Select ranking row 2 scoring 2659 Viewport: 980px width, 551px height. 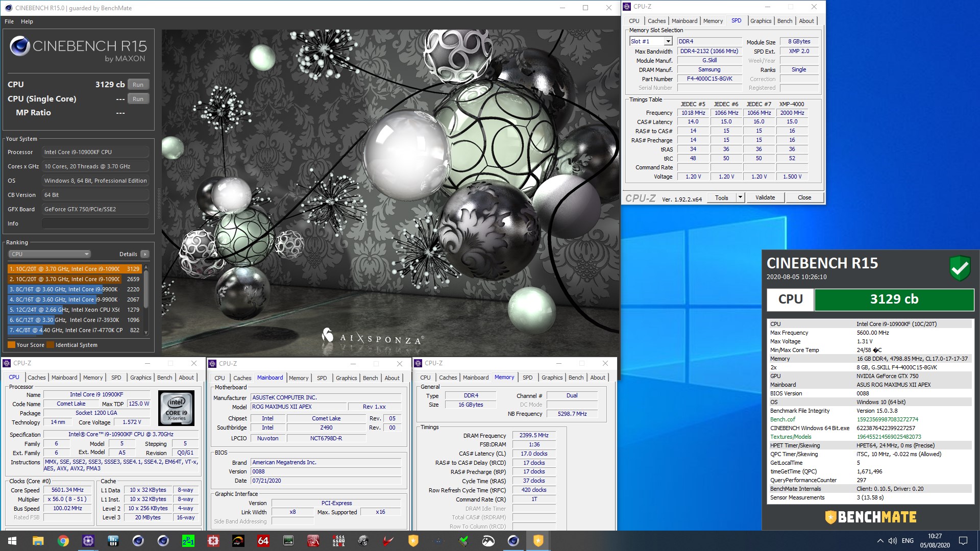pos(75,279)
